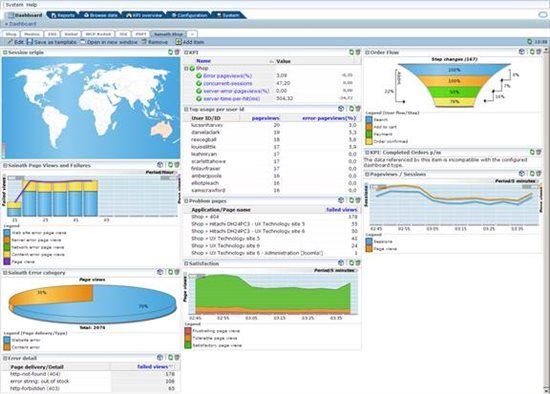Screen dimensions: 550x394
Task: Collapse the Satisfaction panel
Action: (x=186, y=263)
